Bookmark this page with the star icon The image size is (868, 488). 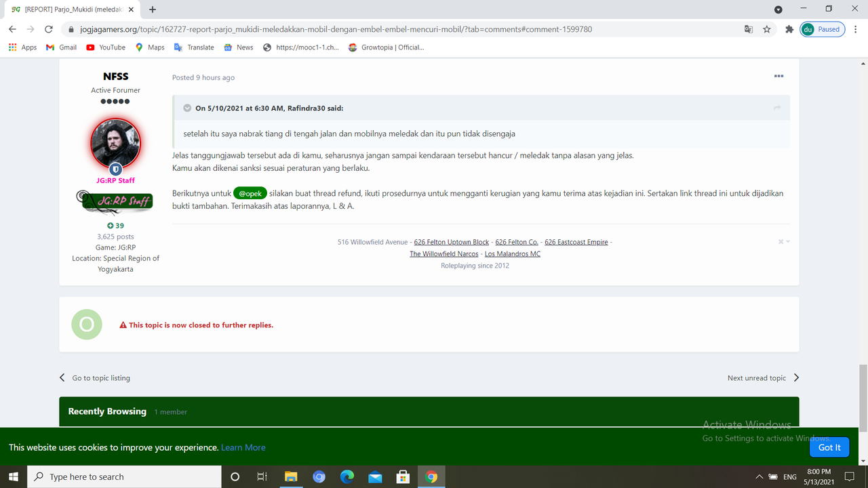click(767, 29)
